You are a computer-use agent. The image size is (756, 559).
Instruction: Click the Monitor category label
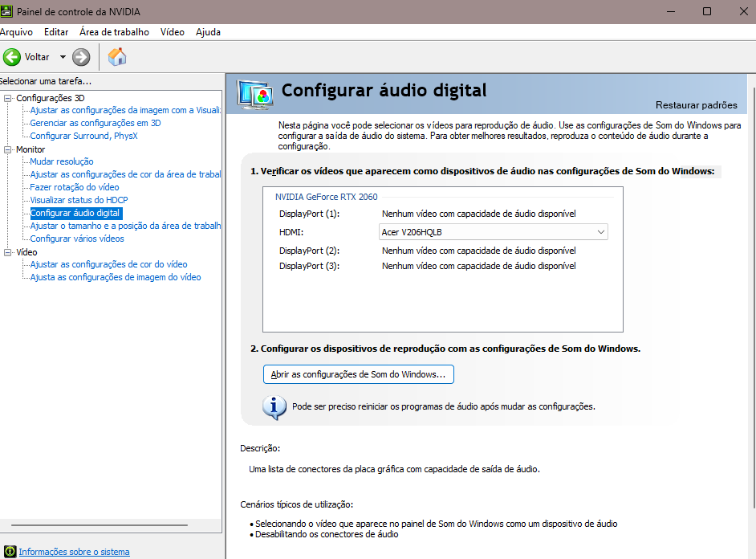[30, 149]
